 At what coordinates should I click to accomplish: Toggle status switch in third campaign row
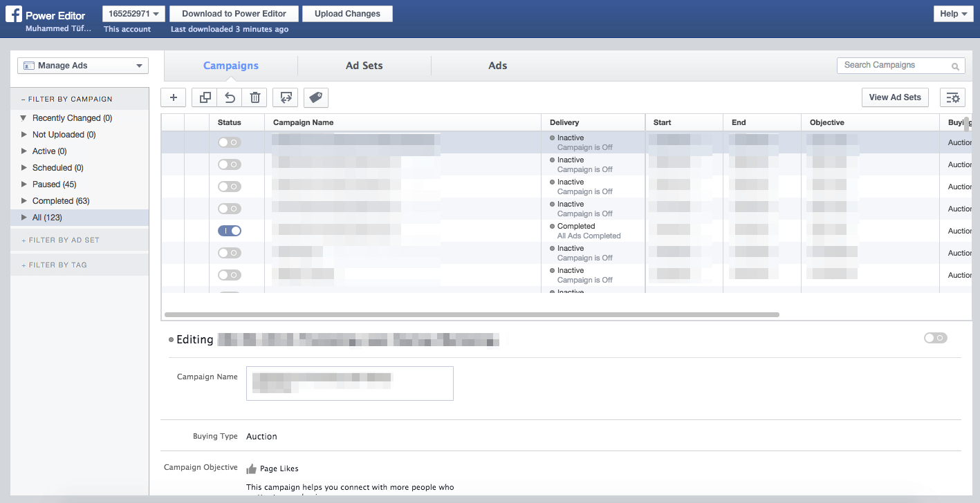pos(229,187)
